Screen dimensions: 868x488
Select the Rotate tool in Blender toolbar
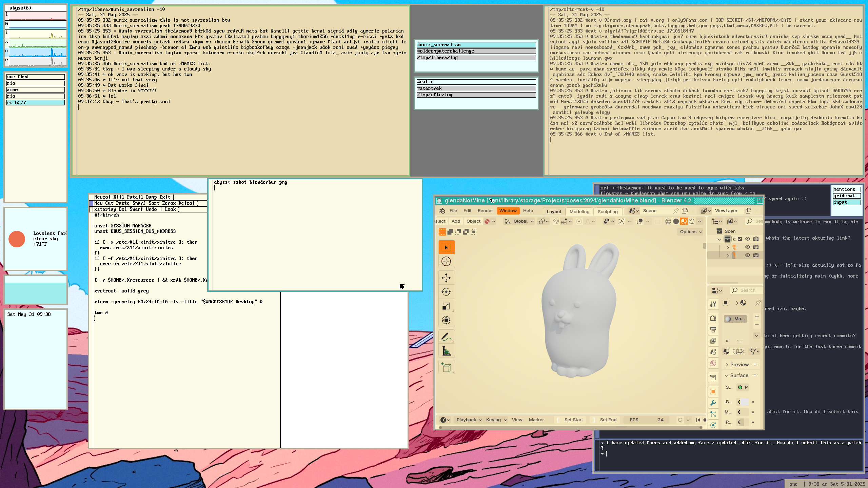(446, 292)
